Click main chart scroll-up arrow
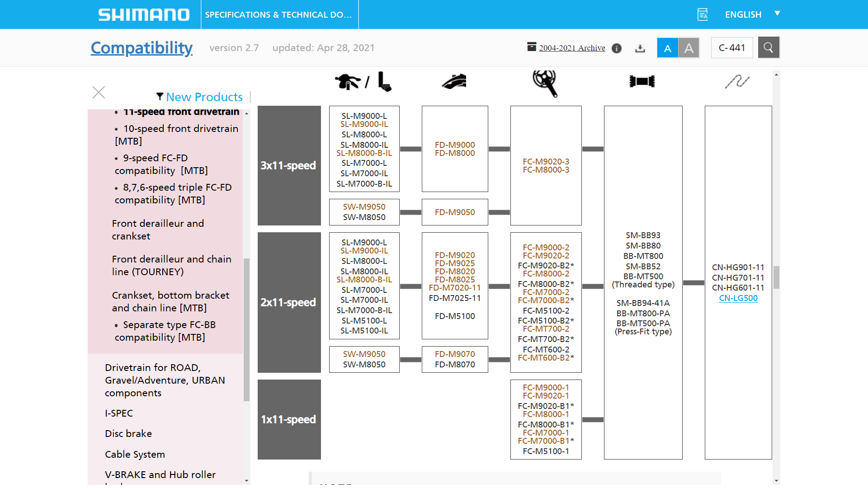Viewport: 868px width, 488px height. (776, 75)
